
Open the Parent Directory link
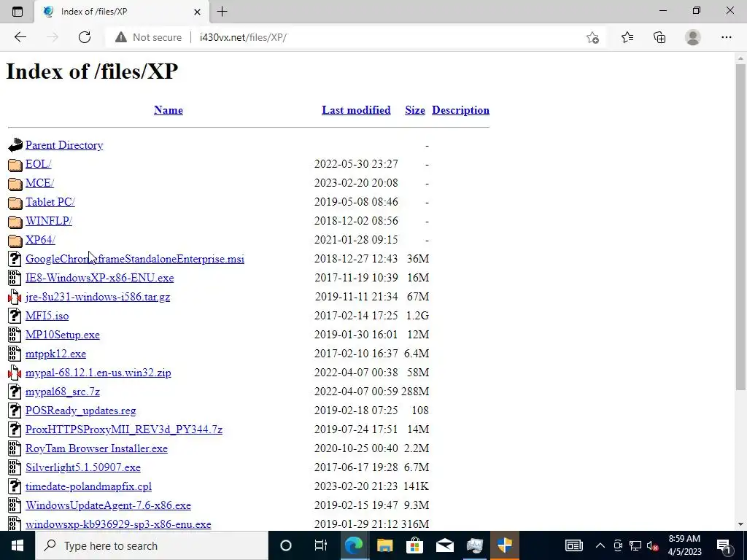coord(64,145)
